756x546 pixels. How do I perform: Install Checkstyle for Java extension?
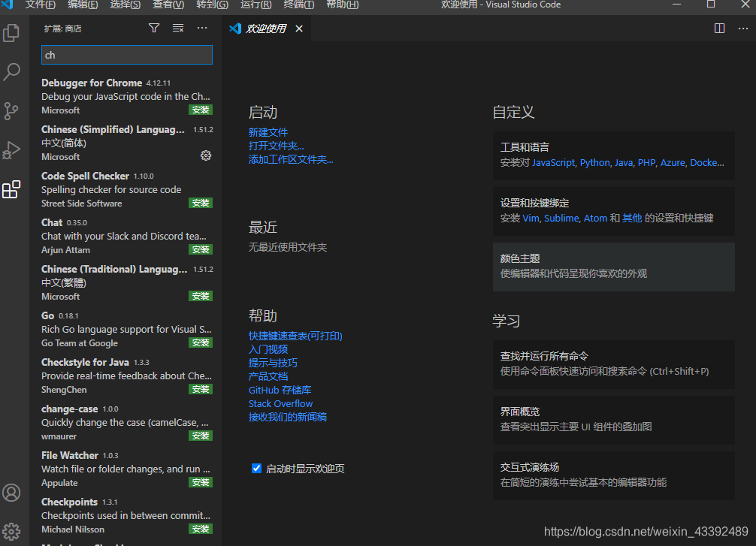click(201, 389)
